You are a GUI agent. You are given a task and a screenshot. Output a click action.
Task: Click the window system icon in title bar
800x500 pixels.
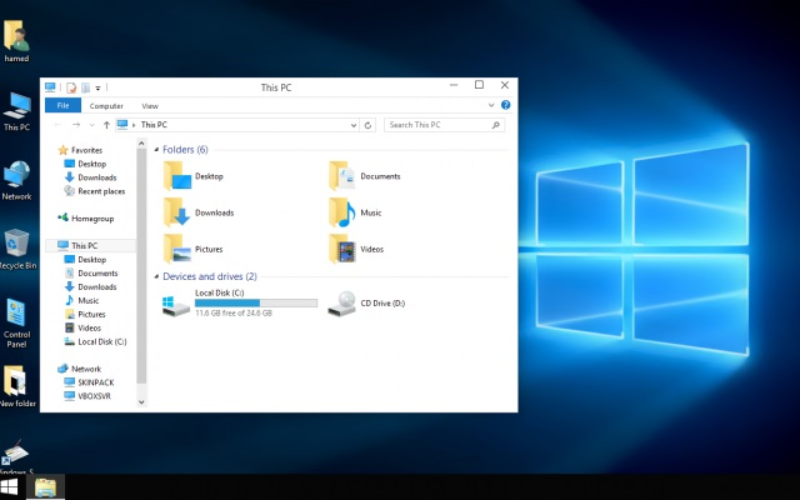click(x=50, y=88)
